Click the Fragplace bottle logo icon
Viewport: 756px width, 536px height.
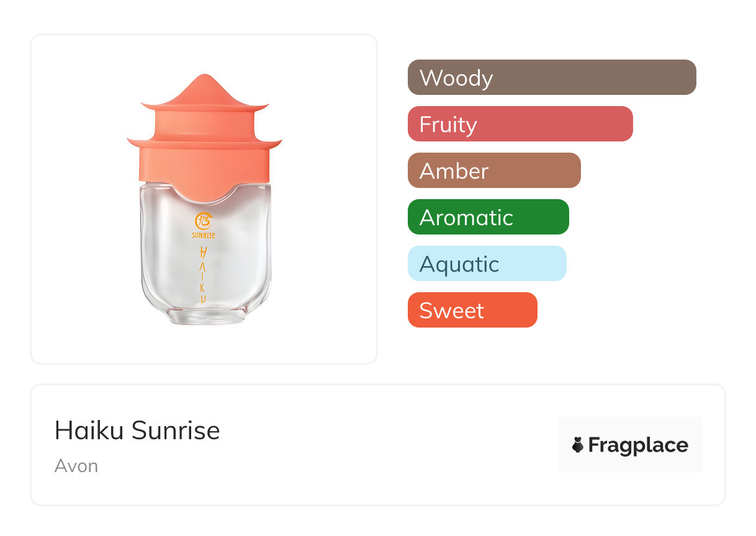pyautogui.click(x=578, y=445)
